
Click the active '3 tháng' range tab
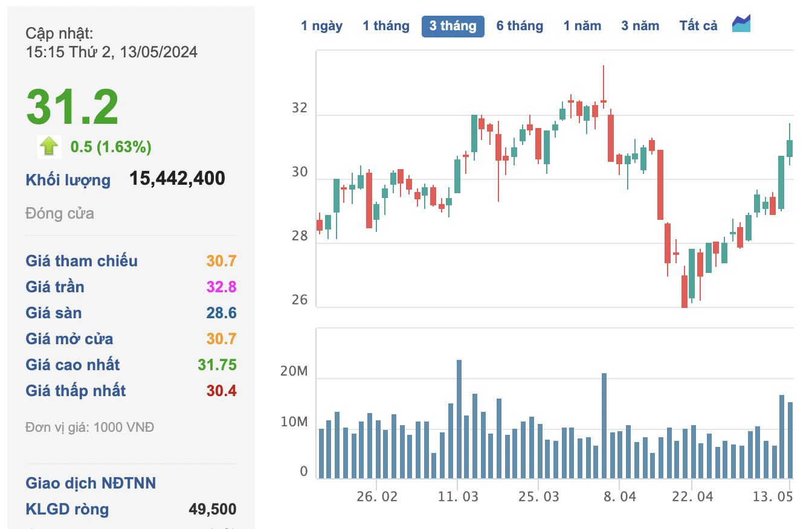tap(453, 26)
